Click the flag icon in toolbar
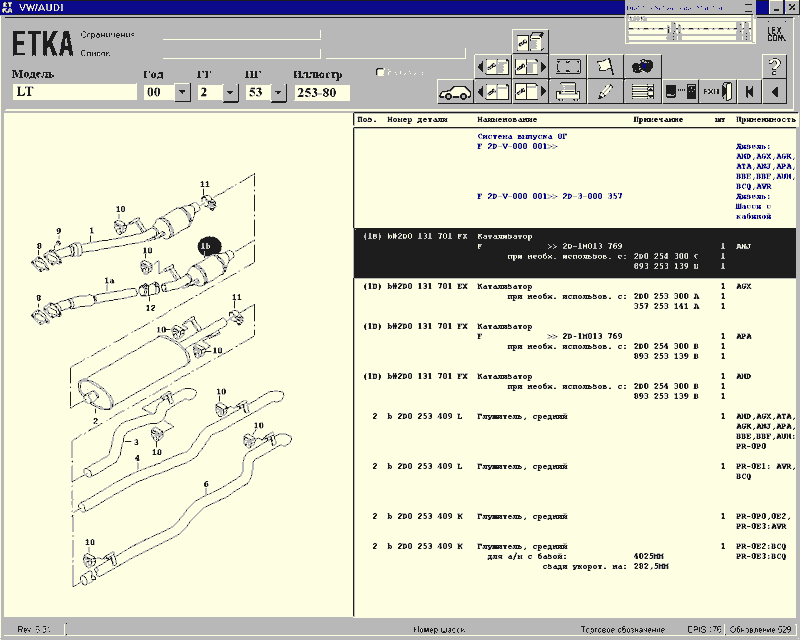The height and width of the screenshot is (640, 800). pos(605,67)
